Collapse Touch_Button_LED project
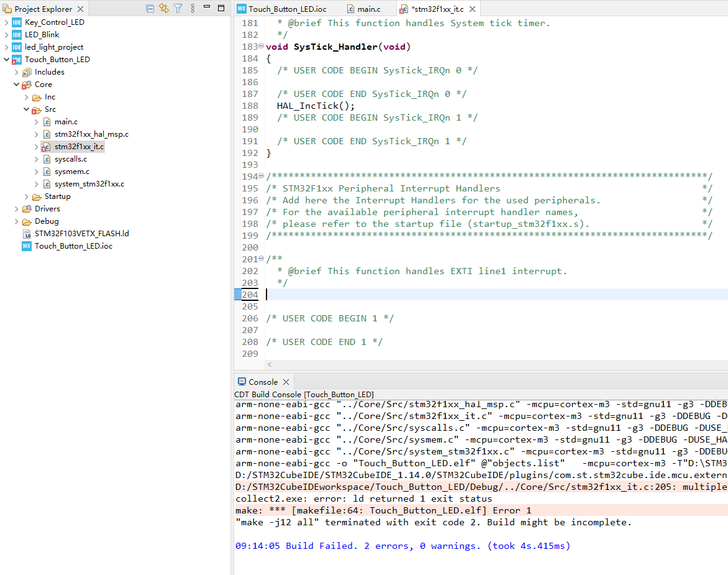This screenshot has height=575, width=728. click(6, 60)
